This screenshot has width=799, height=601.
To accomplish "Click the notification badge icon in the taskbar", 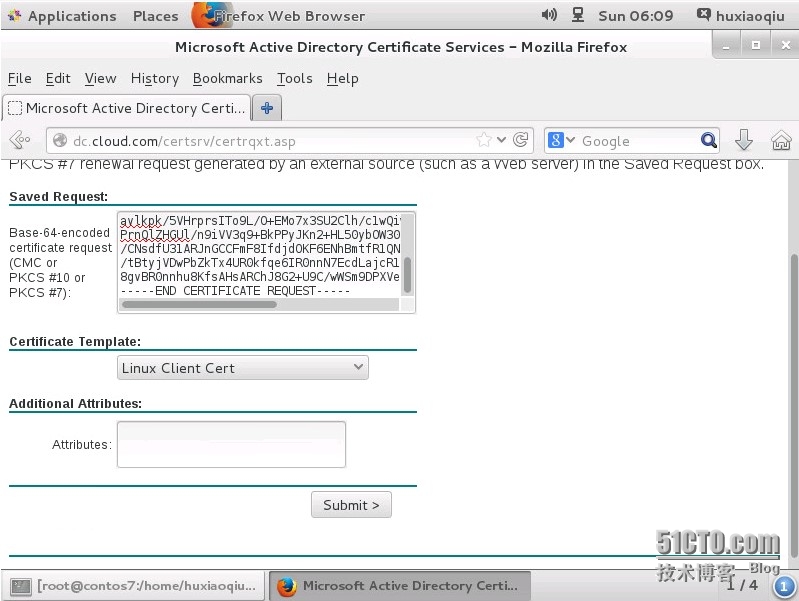I will coord(784,586).
